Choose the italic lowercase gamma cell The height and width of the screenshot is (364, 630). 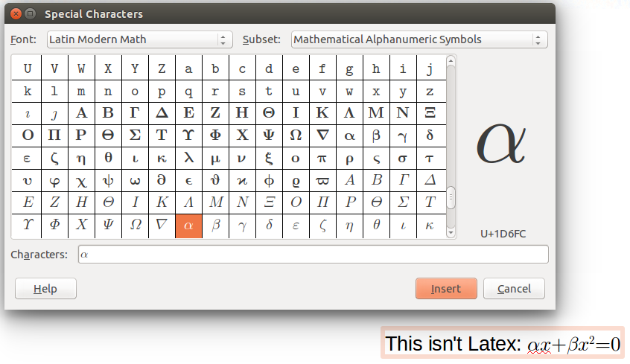pos(242,226)
